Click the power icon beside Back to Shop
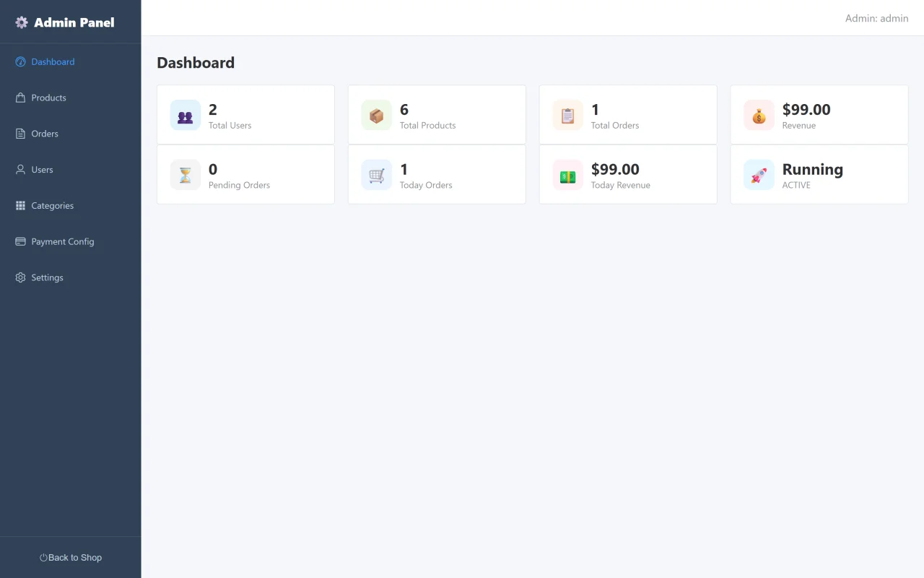Viewport: 924px width, 578px height. click(43, 558)
